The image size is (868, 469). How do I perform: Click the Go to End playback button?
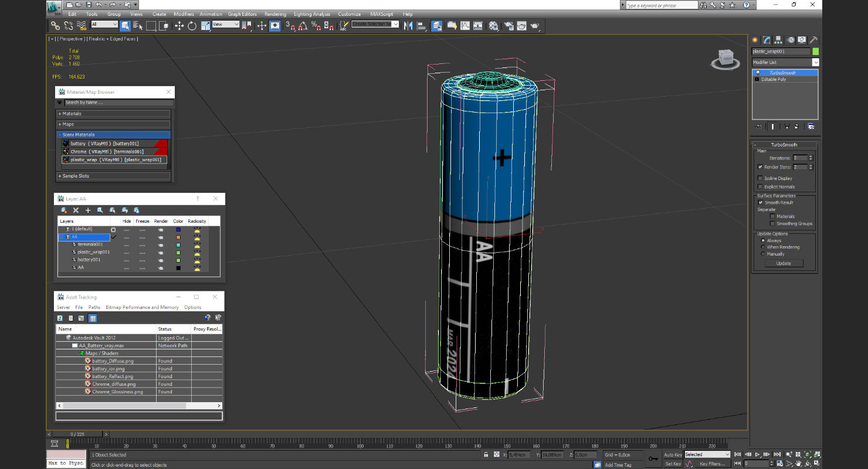tap(777, 454)
